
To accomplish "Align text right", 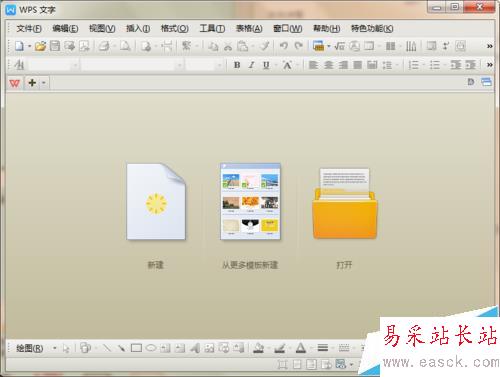I will 343,65.
